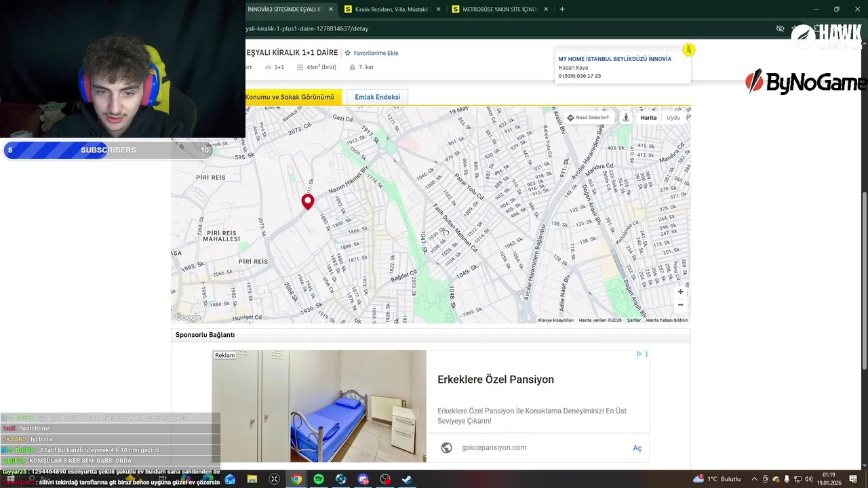Open the Mail app on taskbar
Screen dimensions: 868x488
tap(230, 479)
